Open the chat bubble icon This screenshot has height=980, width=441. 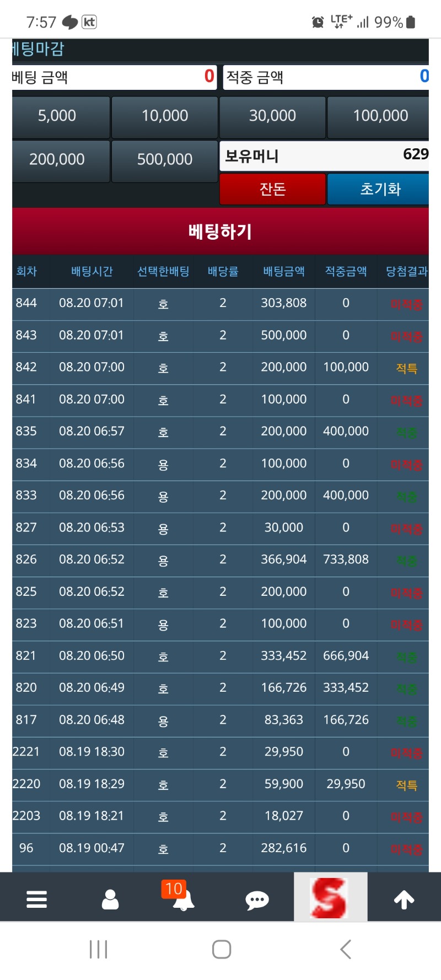tap(257, 900)
